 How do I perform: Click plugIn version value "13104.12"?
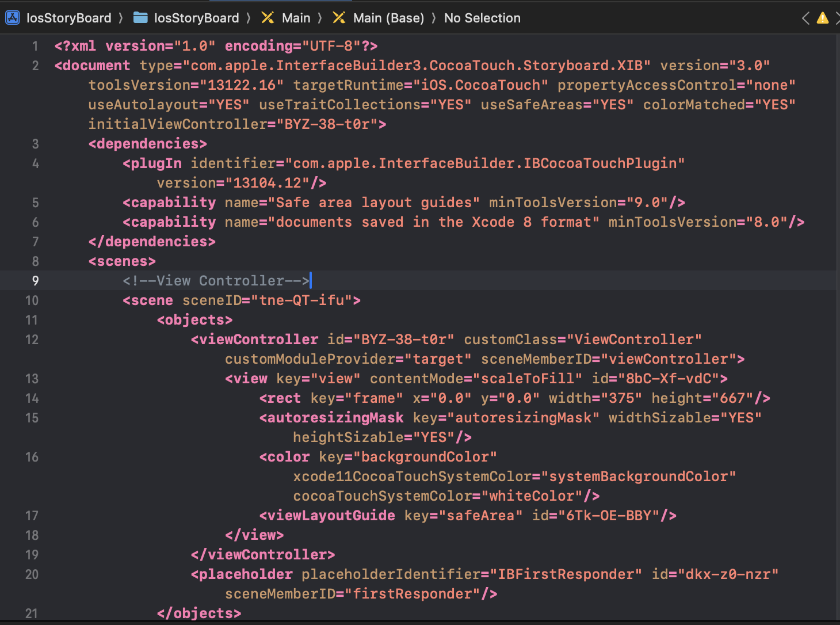click(267, 183)
